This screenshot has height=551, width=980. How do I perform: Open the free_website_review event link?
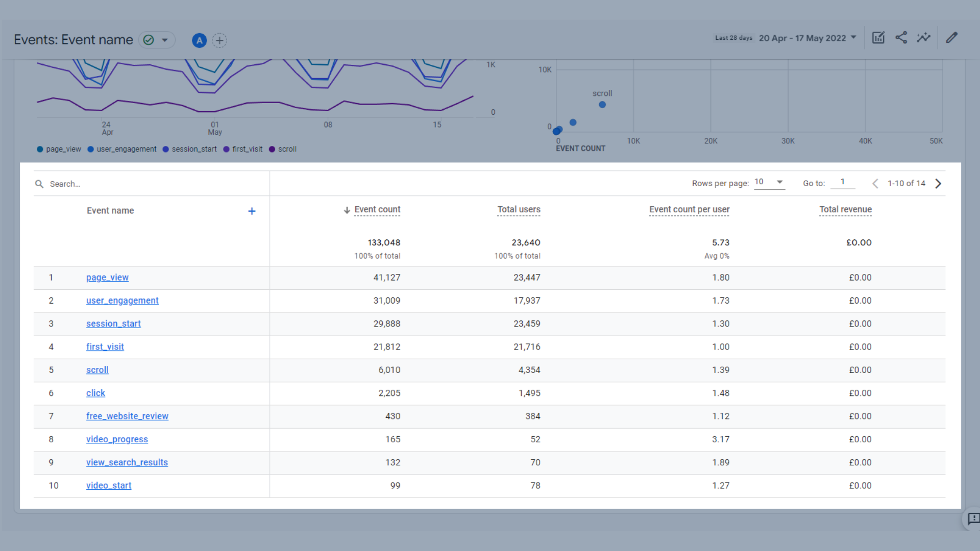tap(127, 416)
